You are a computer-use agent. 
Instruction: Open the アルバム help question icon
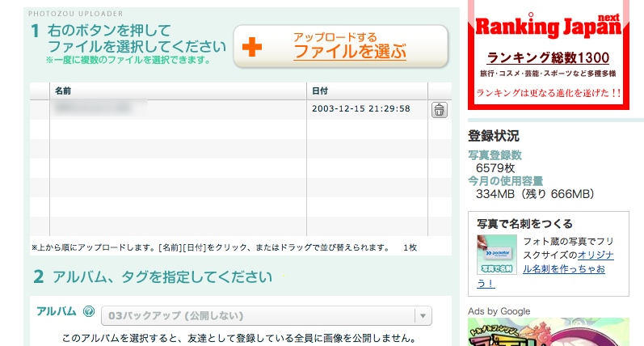pyautogui.click(x=89, y=311)
